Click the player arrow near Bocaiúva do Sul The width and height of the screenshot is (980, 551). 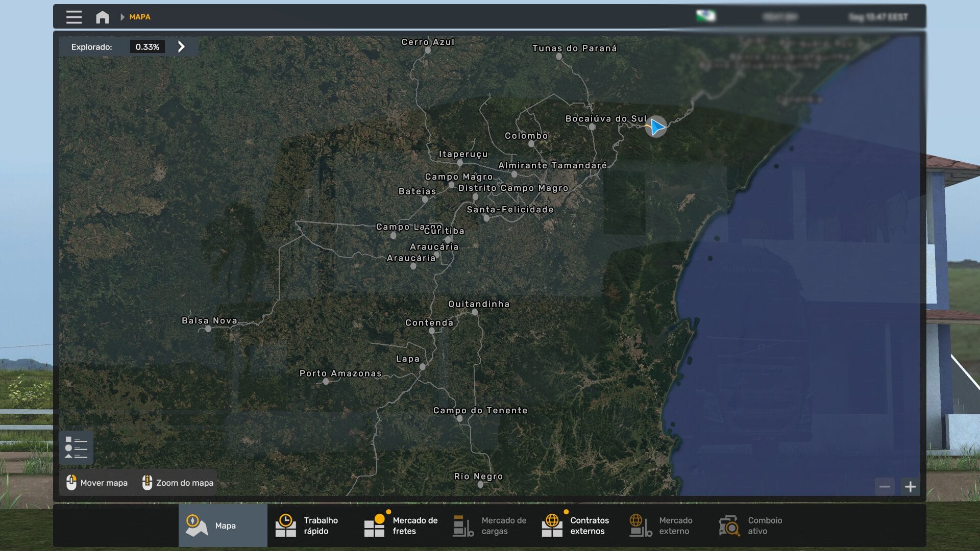[x=656, y=127]
